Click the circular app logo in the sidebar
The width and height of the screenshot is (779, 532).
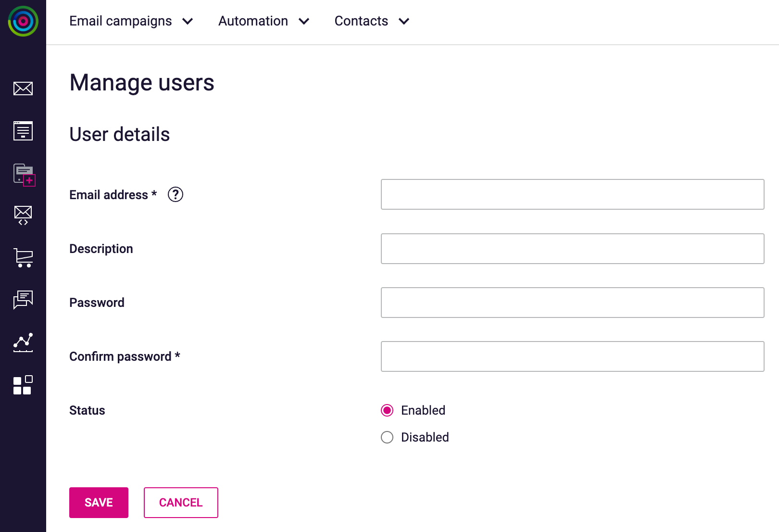coord(23,21)
